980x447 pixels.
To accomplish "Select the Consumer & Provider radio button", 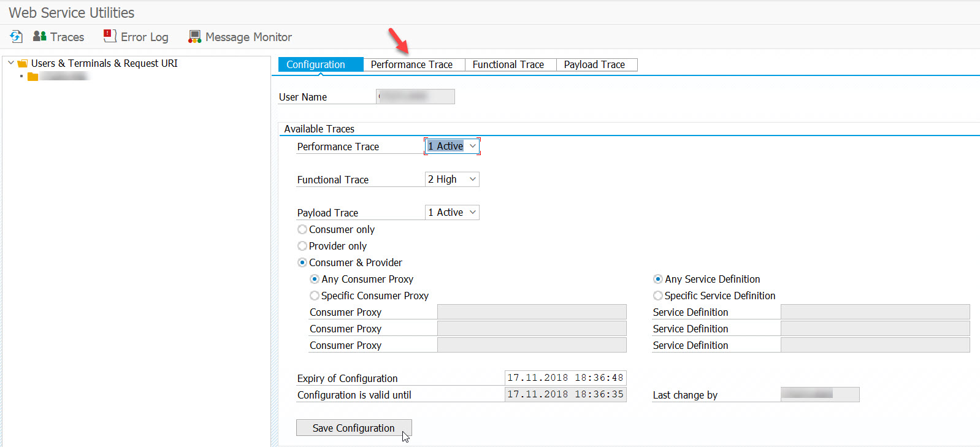I will (302, 262).
